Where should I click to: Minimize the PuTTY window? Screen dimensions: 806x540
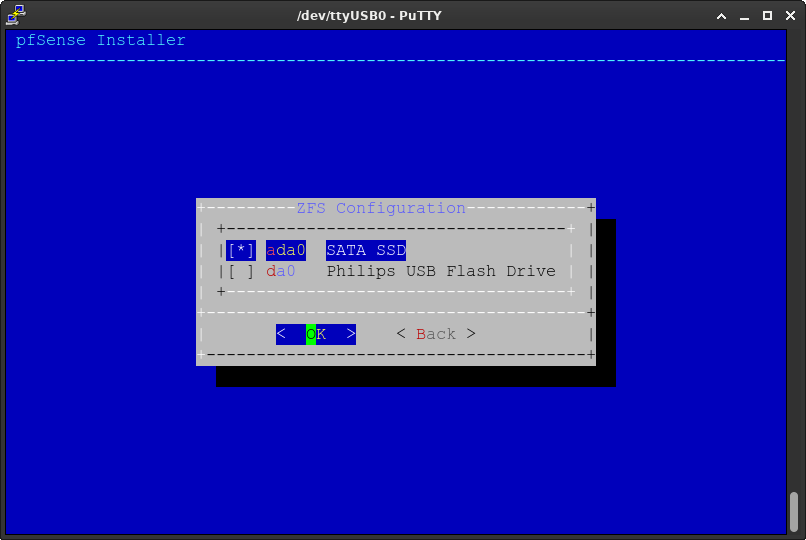(x=744, y=16)
